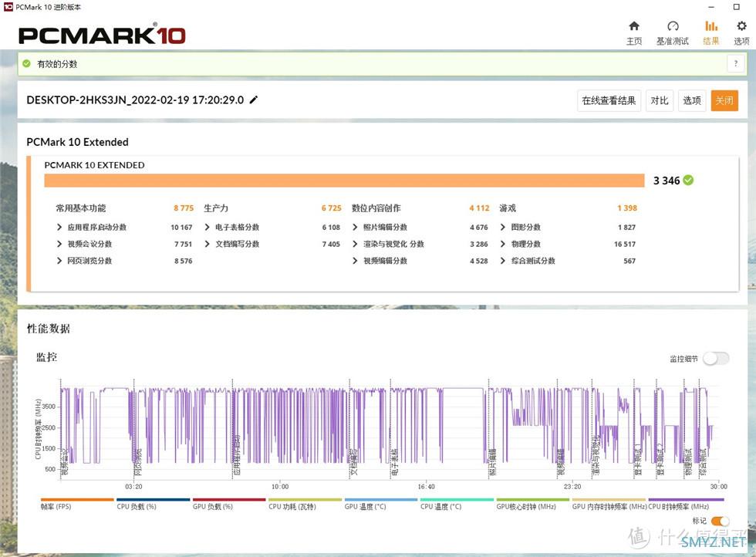The width and height of the screenshot is (756, 557).
Task: Open the 选项 gear icon in the top navigation
Action: click(741, 26)
